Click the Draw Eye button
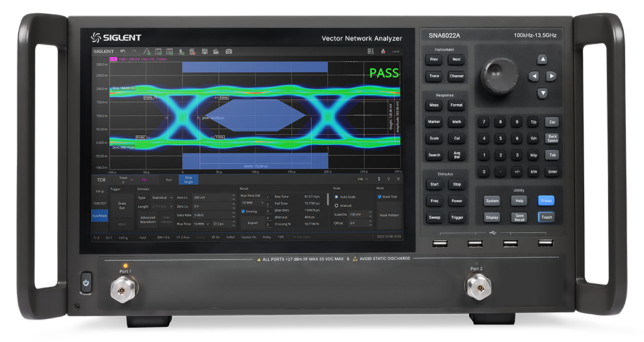 (x=122, y=206)
